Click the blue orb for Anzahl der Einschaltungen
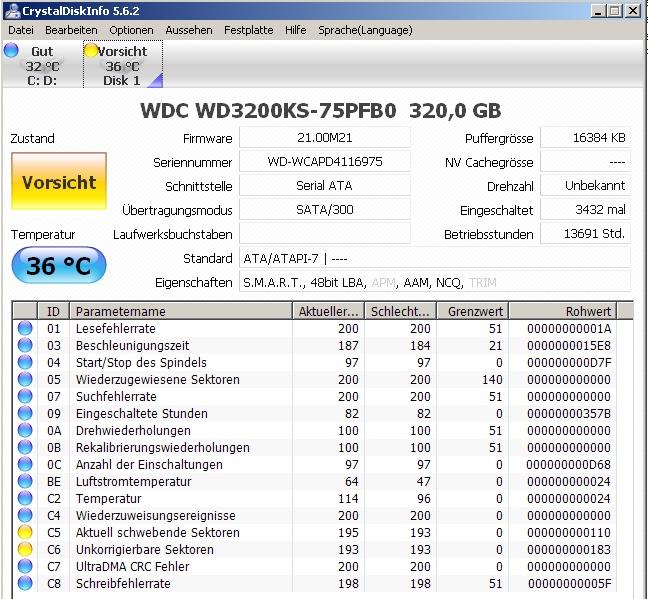The width and height of the screenshot is (648, 599). 25,464
